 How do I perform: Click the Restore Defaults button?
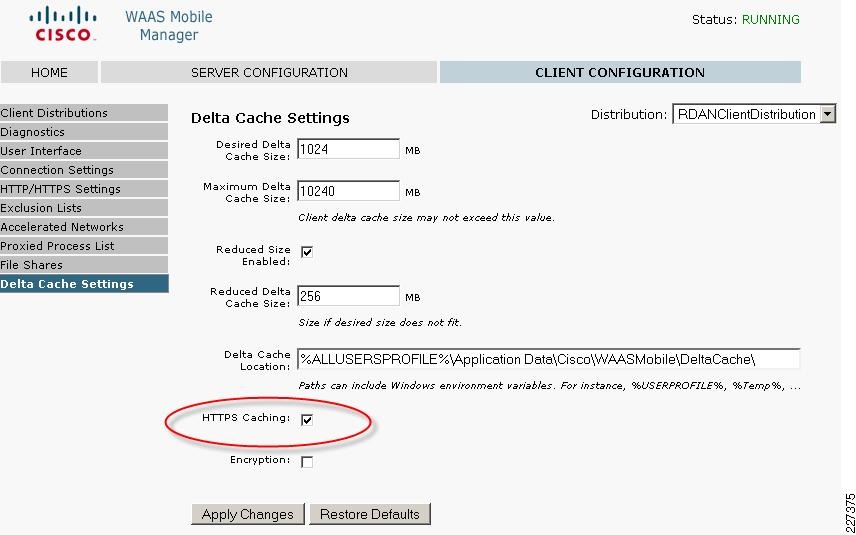coord(370,514)
